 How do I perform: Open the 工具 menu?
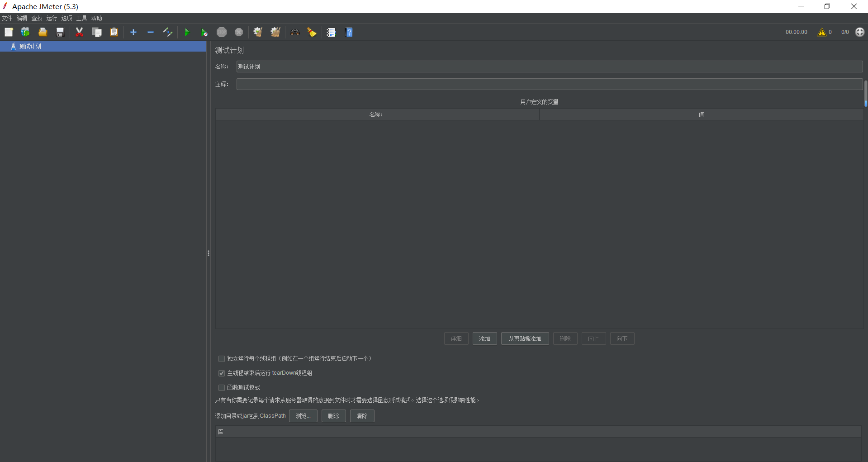click(81, 18)
